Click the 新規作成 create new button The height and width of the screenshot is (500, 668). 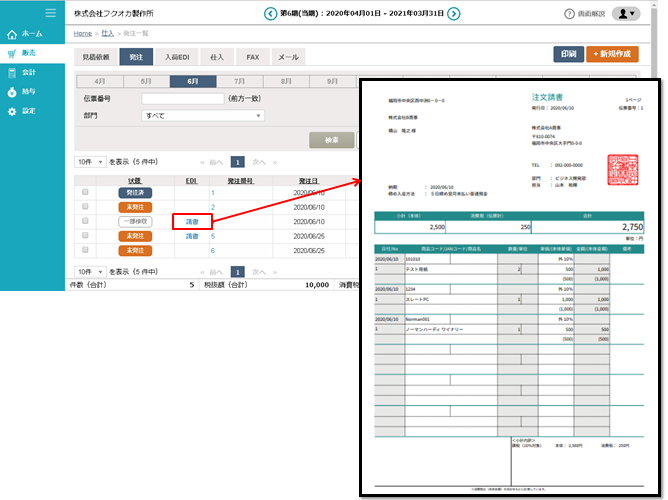click(613, 54)
